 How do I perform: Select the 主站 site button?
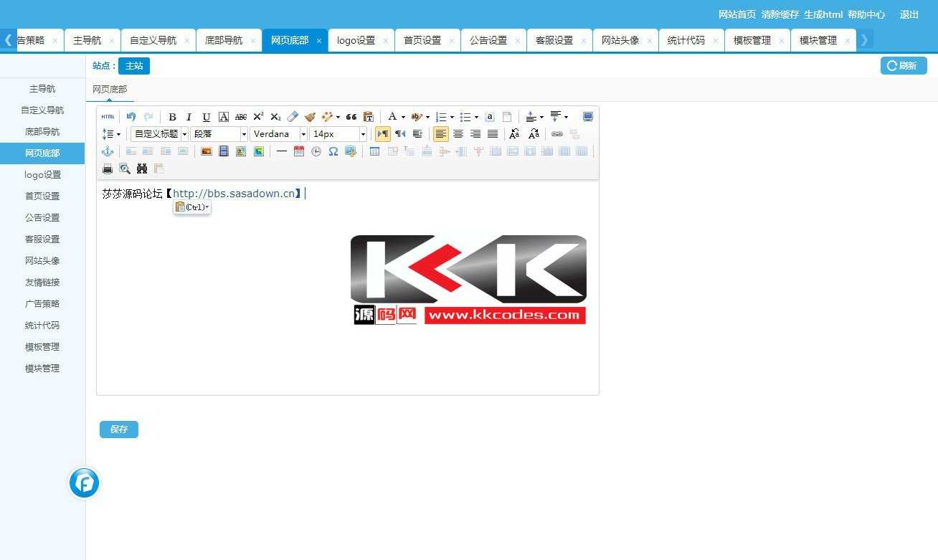coord(134,66)
